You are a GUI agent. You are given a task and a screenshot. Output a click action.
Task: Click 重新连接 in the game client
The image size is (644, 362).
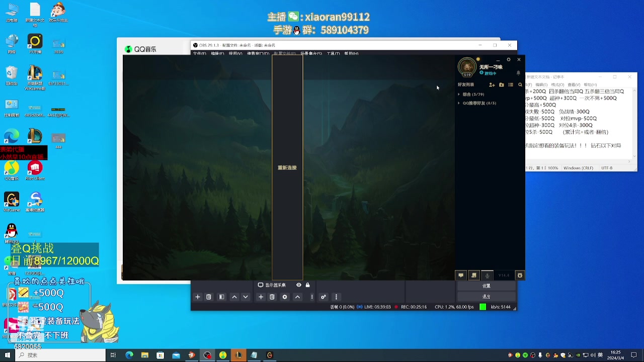[287, 168]
